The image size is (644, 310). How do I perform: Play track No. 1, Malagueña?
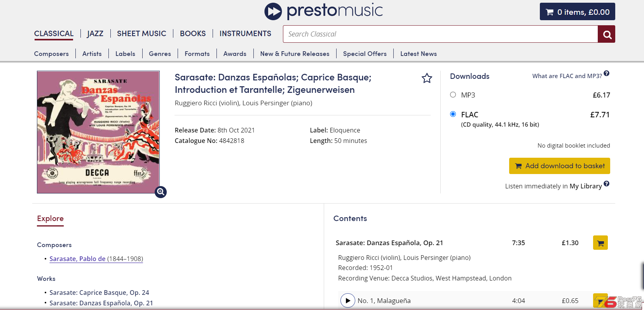click(x=347, y=301)
